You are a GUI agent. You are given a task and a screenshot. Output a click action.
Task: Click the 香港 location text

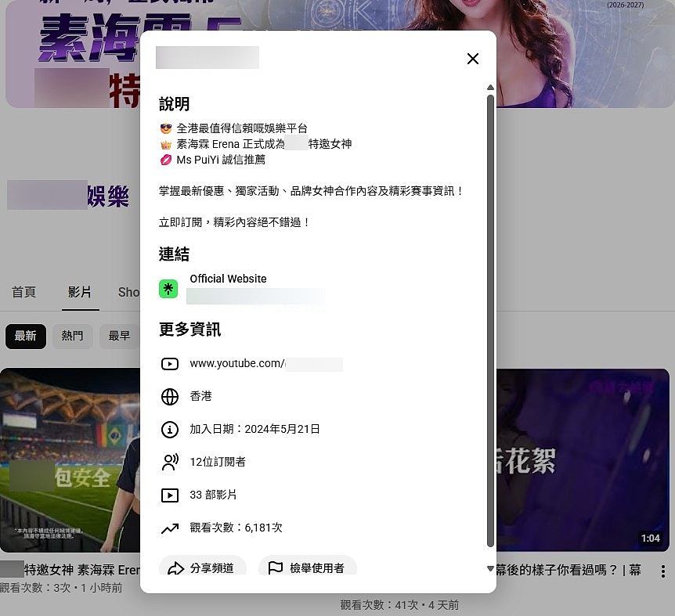[200, 396]
